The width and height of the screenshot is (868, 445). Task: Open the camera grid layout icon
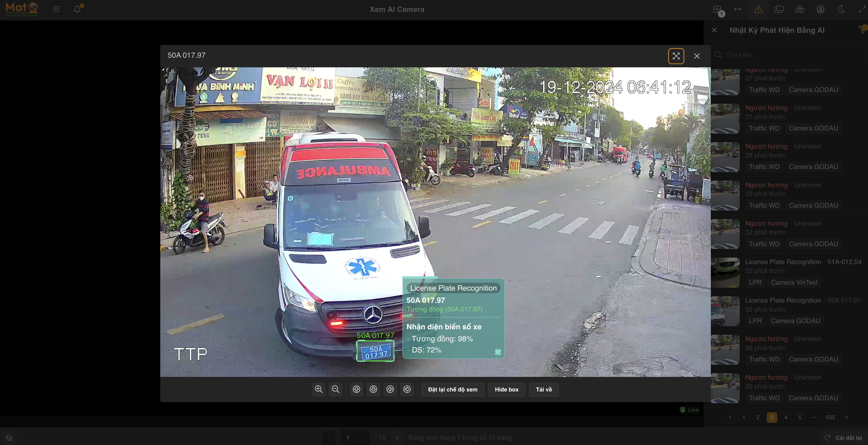pyautogui.click(x=717, y=9)
